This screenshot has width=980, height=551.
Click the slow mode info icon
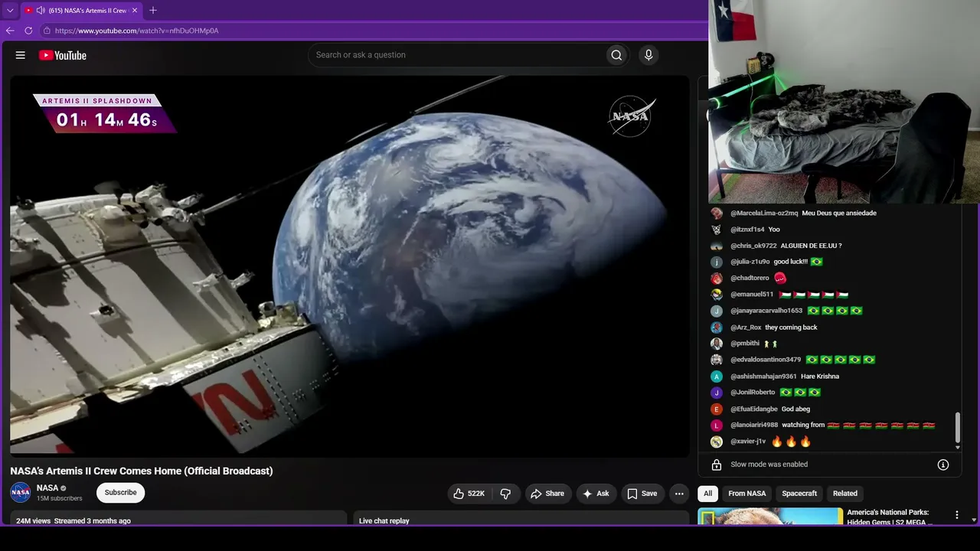[x=943, y=465]
